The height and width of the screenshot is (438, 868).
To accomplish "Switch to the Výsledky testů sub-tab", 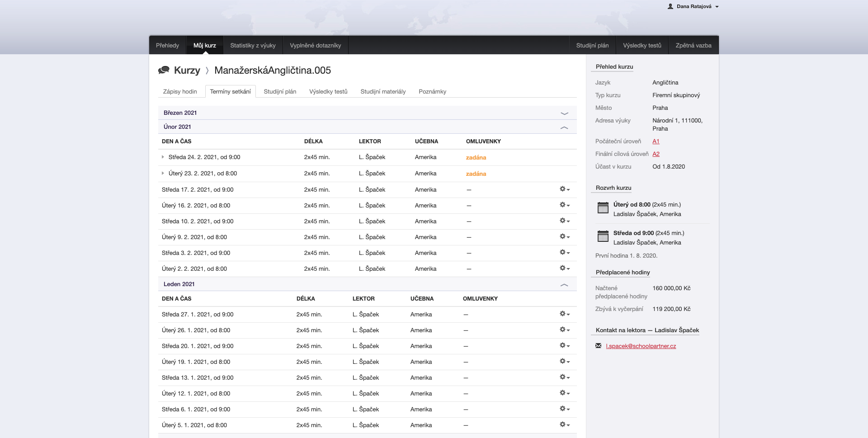I will tap(328, 91).
